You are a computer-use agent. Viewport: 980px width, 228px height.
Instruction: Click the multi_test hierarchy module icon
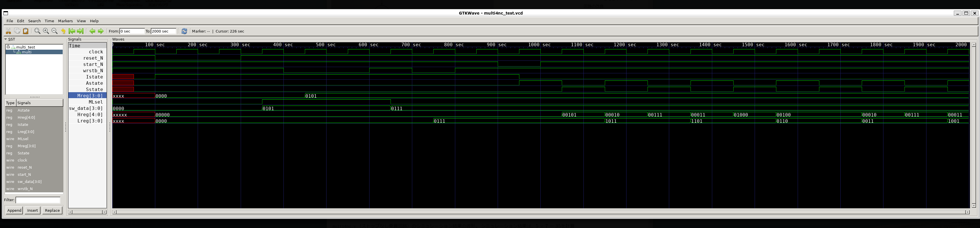click(13, 47)
